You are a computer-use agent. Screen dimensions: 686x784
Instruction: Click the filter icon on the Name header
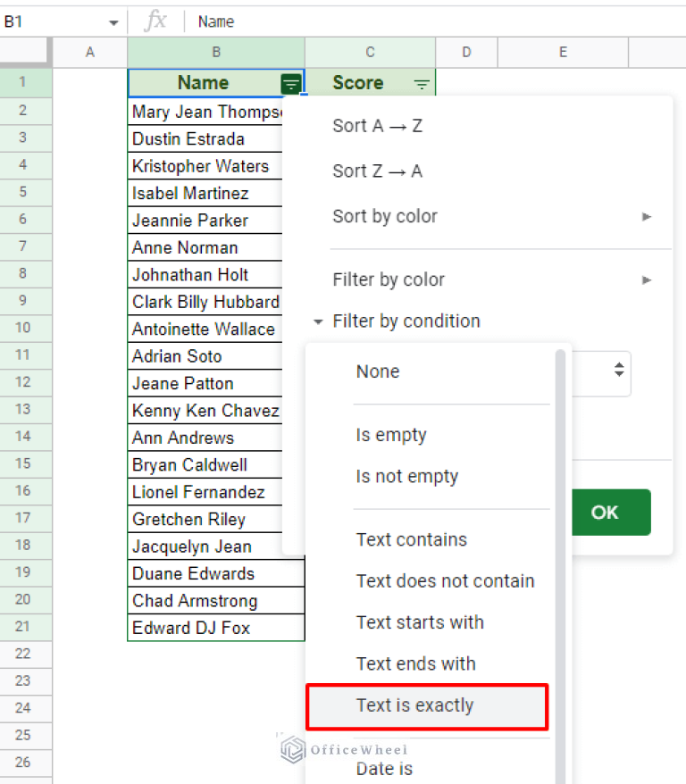pos(291,83)
